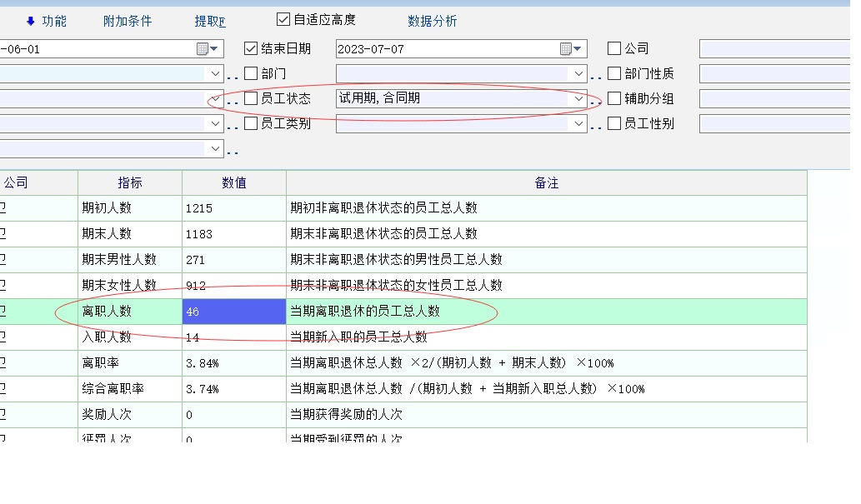The image size is (861, 504).
Task: Open the 部门 dropdown list
Action: 578,73
